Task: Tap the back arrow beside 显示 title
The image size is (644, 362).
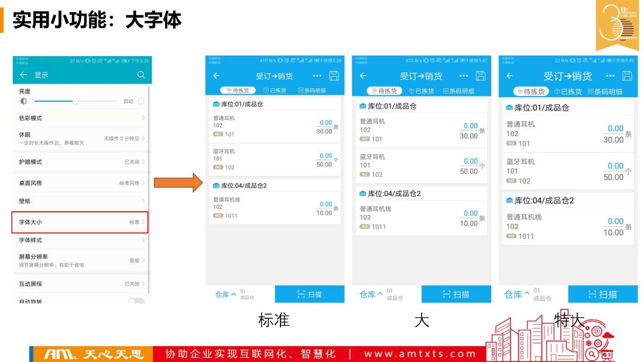Action: (23, 75)
